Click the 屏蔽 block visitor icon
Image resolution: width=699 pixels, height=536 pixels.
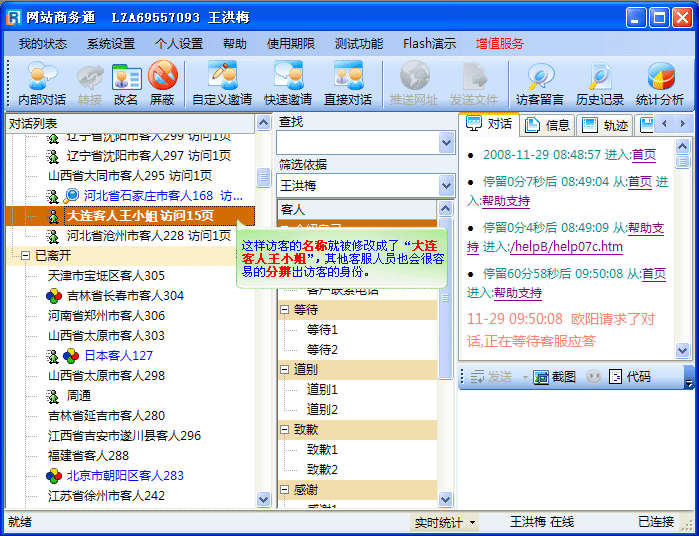(x=162, y=82)
